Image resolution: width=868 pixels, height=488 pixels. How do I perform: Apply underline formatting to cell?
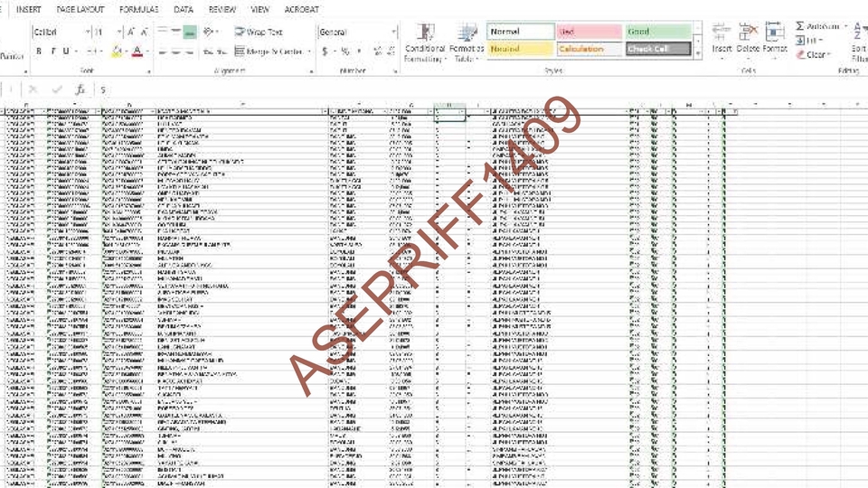click(x=65, y=52)
